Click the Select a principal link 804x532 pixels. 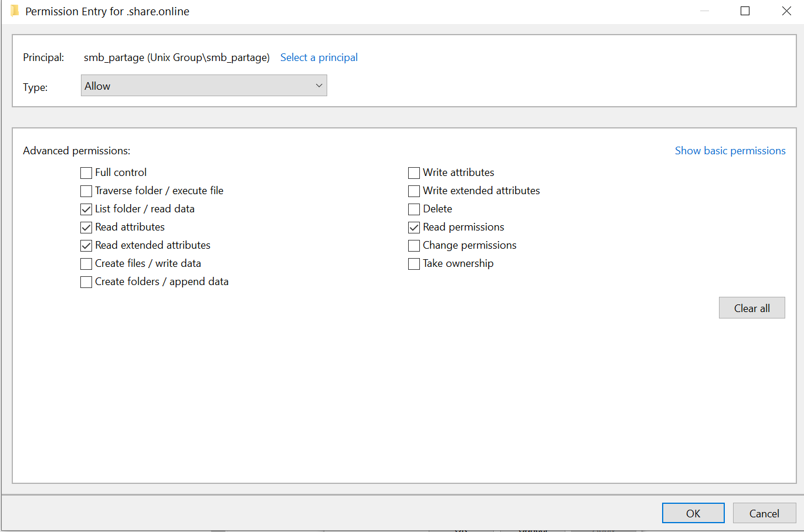click(x=319, y=57)
